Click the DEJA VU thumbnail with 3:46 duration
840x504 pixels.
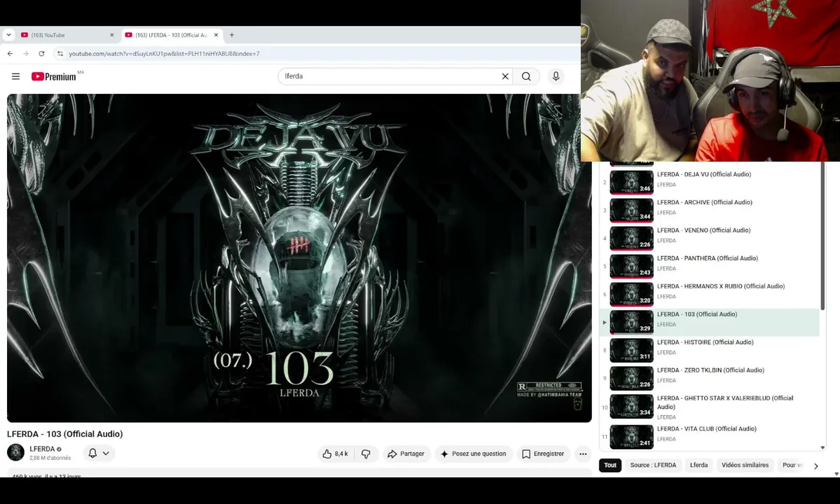(632, 182)
